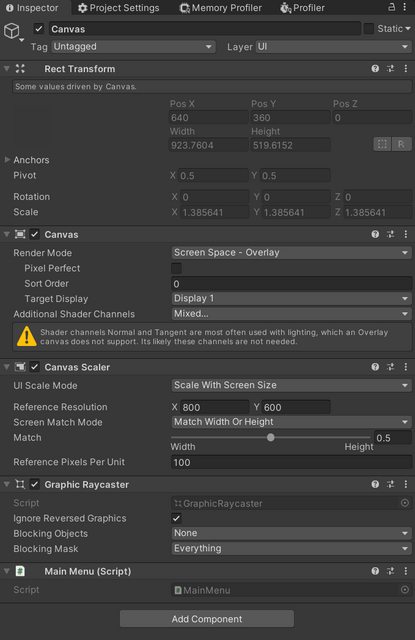The width and height of the screenshot is (415, 640).
Task: Switch to the Inspector tab
Action: tap(33, 8)
